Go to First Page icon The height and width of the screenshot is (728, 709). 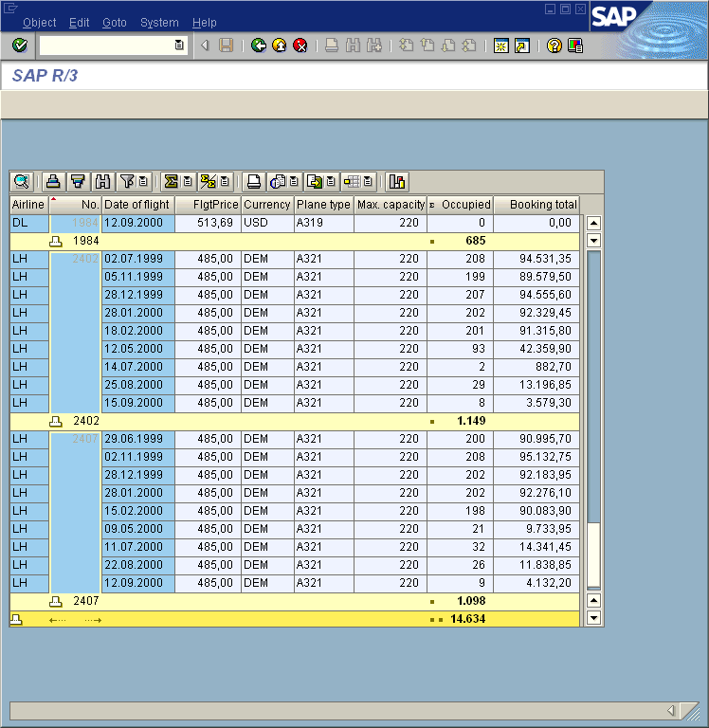(407, 45)
